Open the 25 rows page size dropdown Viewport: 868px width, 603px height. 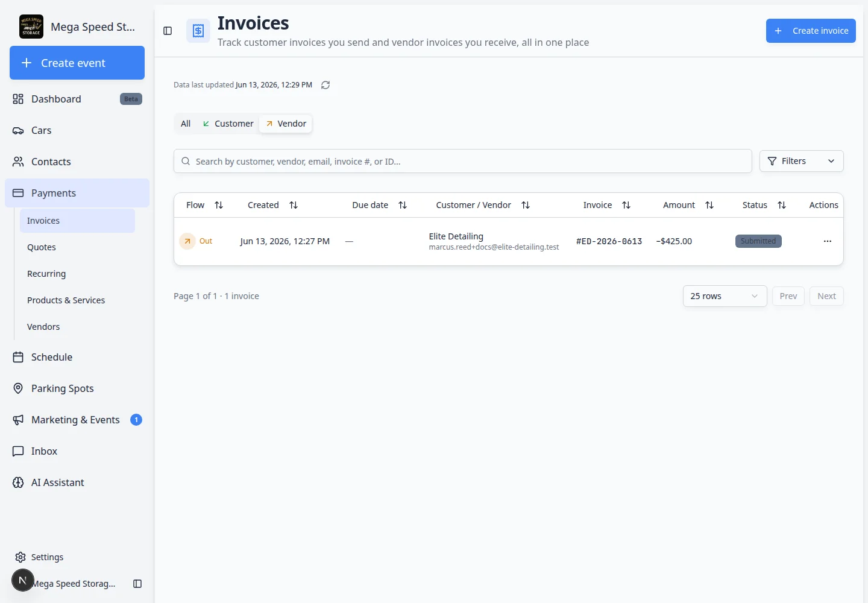point(725,296)
